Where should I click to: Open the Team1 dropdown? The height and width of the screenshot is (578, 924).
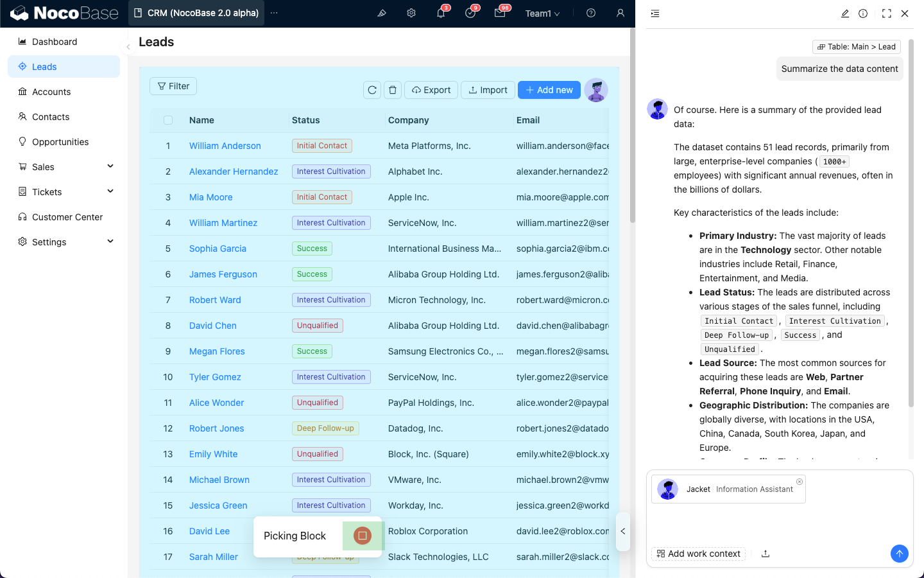click(x=542, y=13)
